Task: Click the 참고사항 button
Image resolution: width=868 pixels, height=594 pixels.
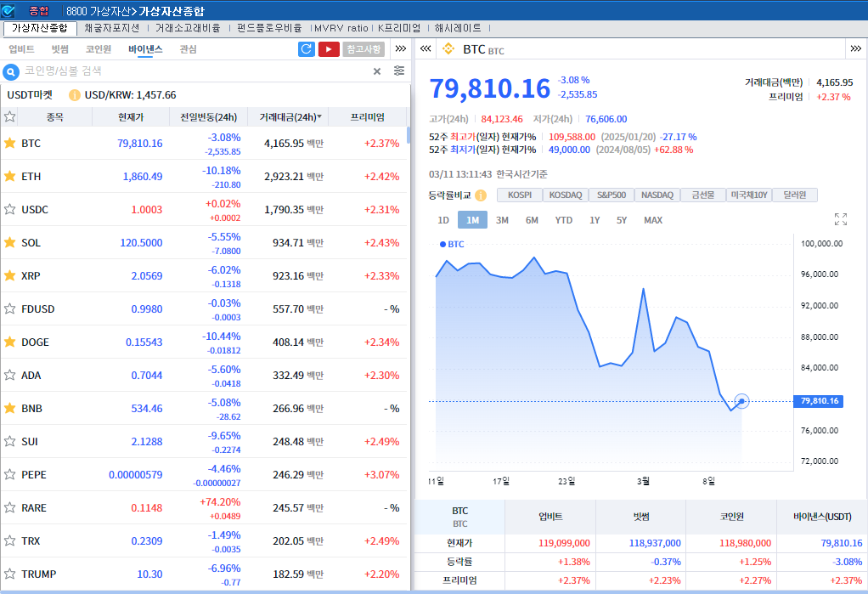Action: (x=364, y=49)
